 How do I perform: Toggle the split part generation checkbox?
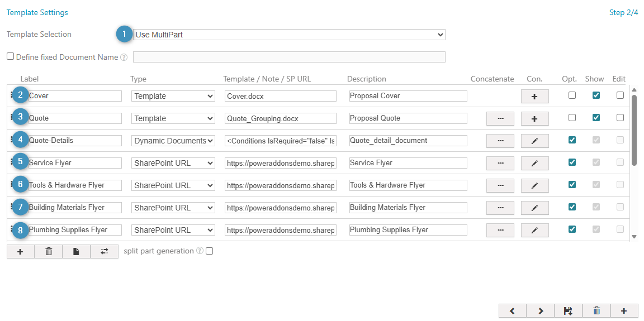pos(210,251)
